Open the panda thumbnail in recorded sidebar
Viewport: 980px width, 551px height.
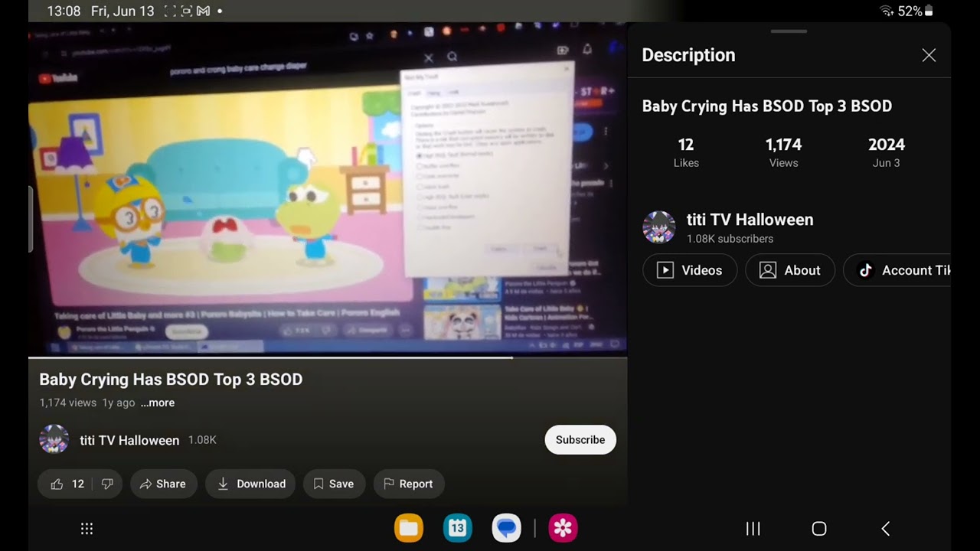click(x=462, y=322)
